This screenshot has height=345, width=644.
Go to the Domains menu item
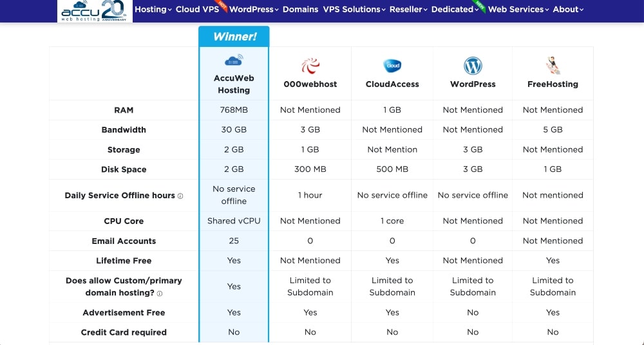pyautogui.click(x=300, y=10)
